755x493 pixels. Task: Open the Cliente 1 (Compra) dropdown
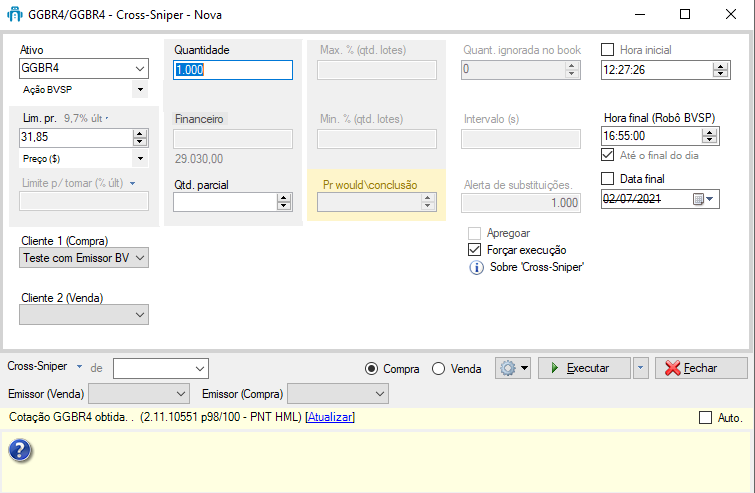pos(139,258)
